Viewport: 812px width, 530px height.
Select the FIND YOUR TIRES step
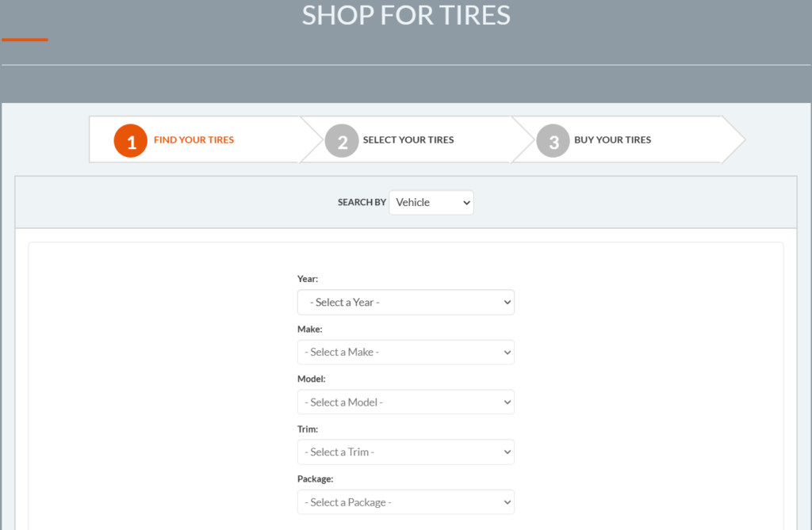[193, 139]
